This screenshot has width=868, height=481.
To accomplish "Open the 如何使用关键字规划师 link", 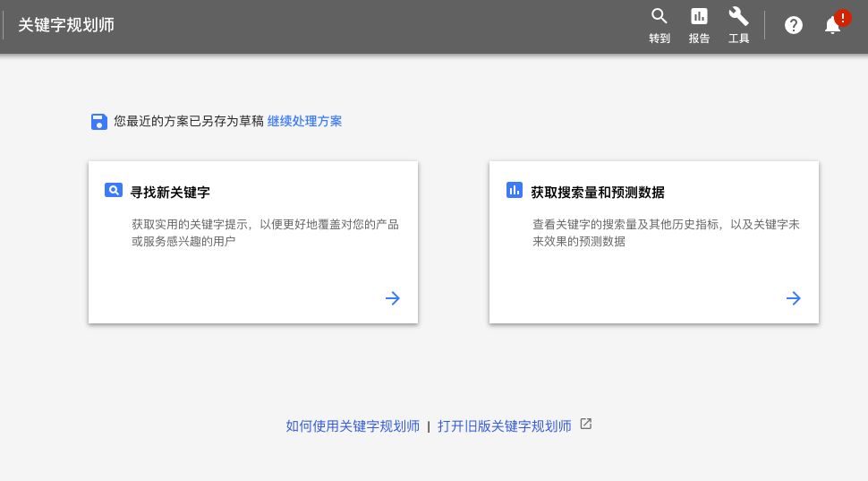I will (353, 426).
